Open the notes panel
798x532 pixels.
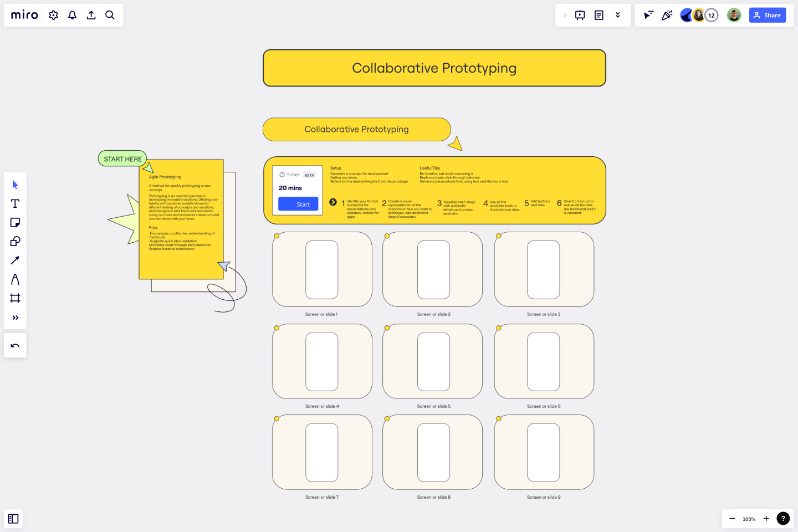(x=599, y=15)
